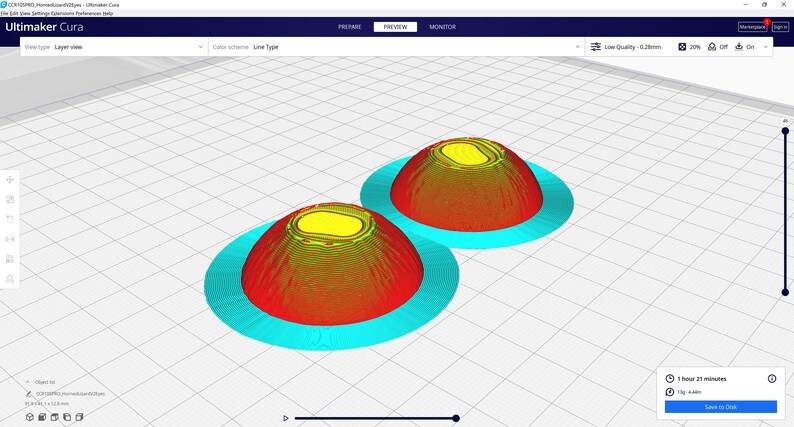Select the Scale tool icon
This screenshot has width=794, height=427.
coord(10,200)
